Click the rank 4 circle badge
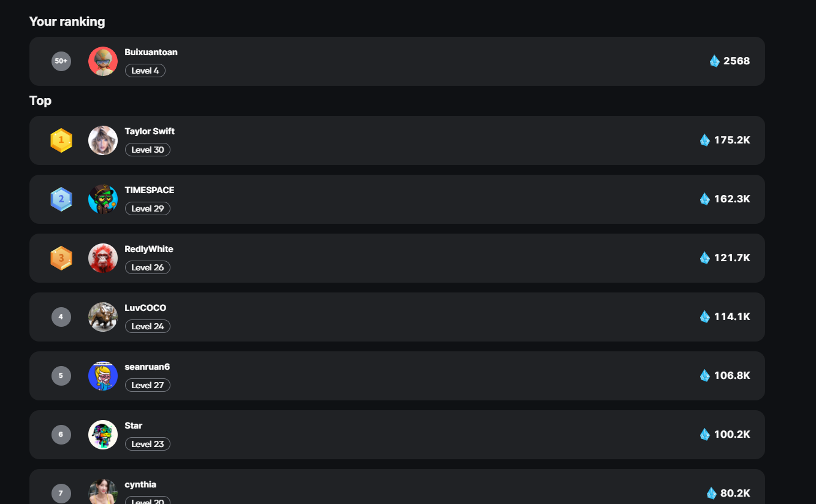 (x=61, y=317)
